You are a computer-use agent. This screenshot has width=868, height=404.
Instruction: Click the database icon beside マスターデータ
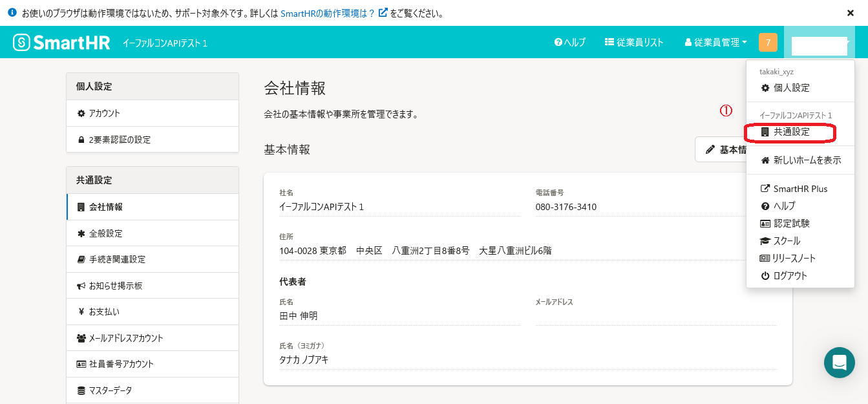point(81,390)
